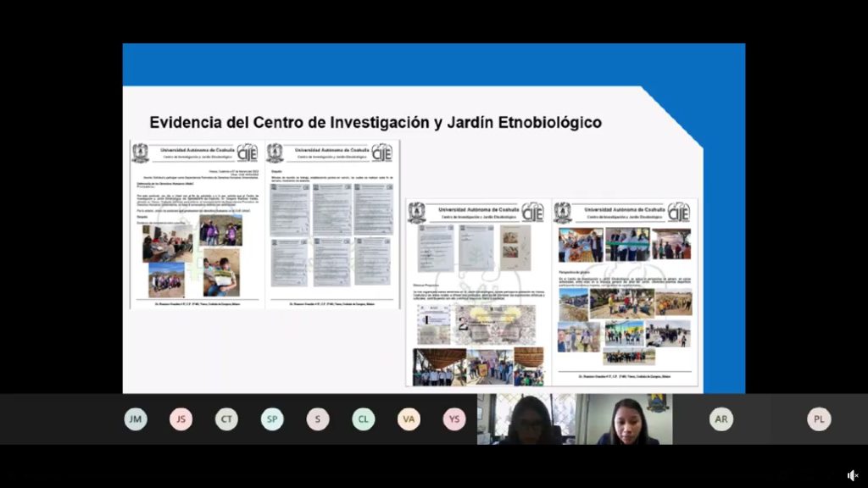Click the JM participant avatar
868x488 pixels.
(x=135, y=419)
